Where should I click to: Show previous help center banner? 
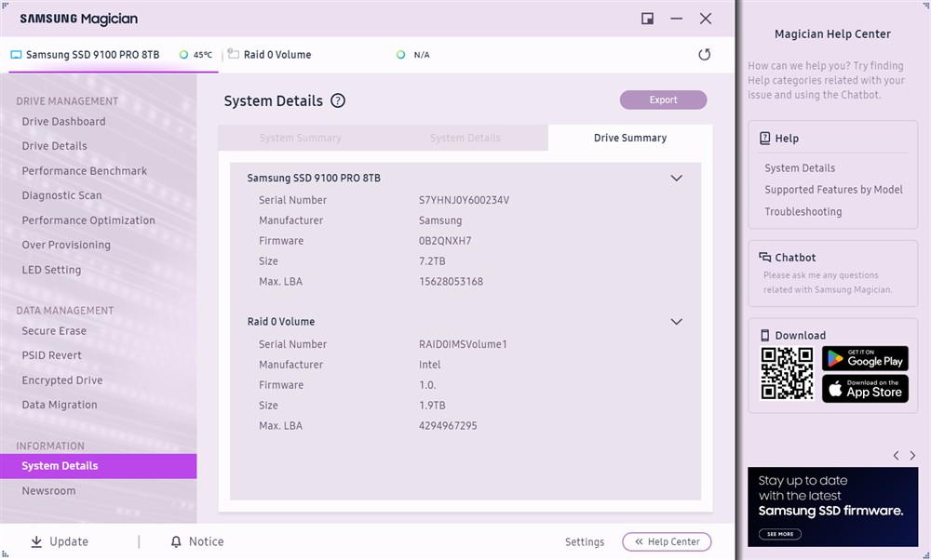pyautogui.click(x=896, y=456)
